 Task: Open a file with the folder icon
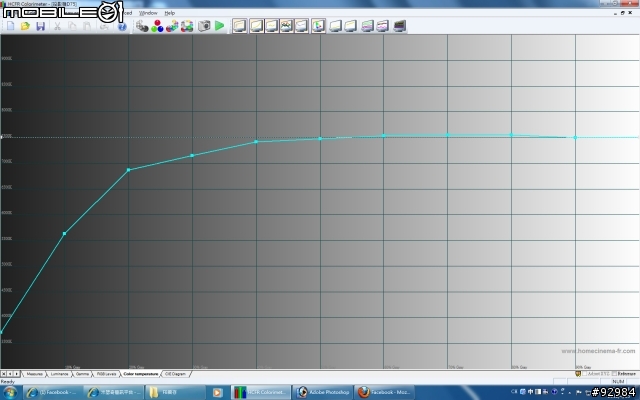click(x=25, y=26)
